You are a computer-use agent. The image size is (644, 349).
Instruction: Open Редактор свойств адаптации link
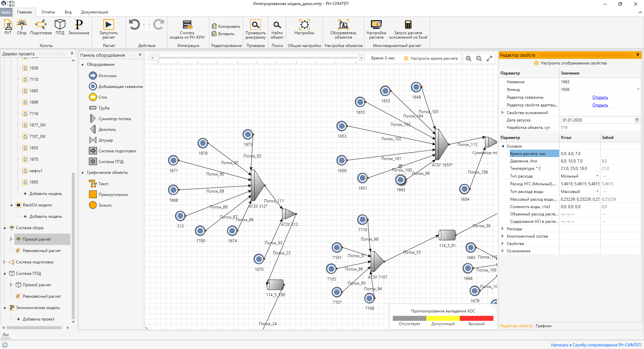[x=600, y=105]
